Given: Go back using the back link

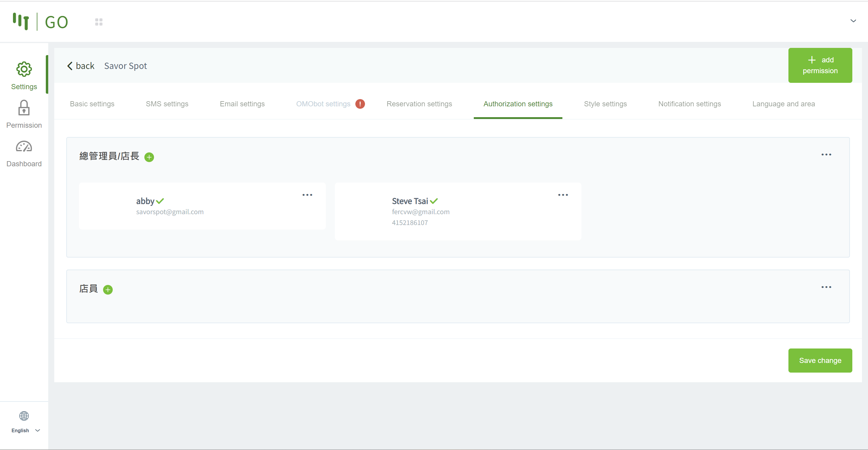Looking at the screenshot, I should tap(81, 66).
